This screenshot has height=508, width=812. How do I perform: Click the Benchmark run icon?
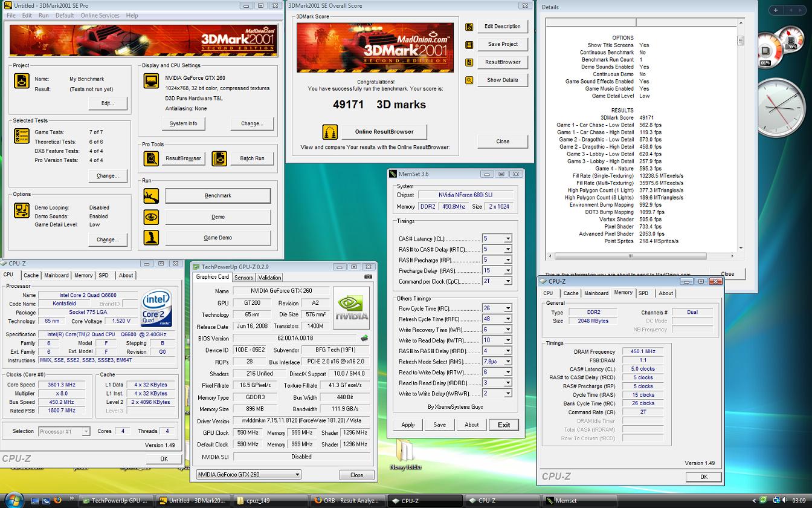(151, 196)
